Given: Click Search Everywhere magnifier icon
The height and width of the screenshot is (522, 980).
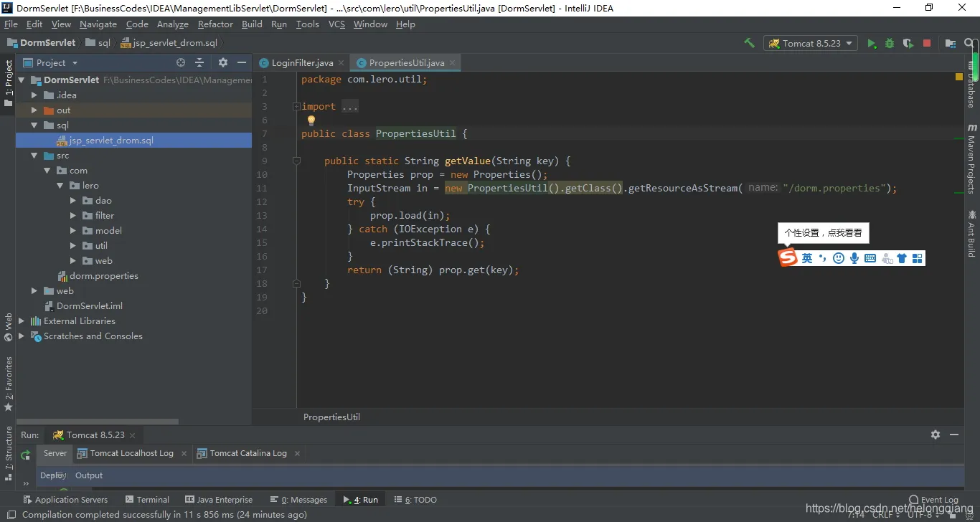Looking at the screenshot, I should 971,43.
